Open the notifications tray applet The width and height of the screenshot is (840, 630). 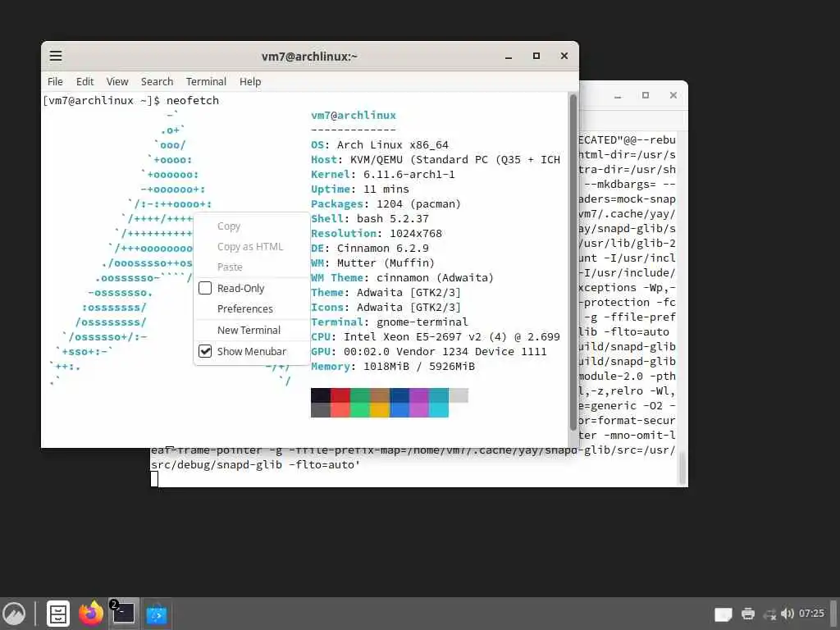pos(723,614)
